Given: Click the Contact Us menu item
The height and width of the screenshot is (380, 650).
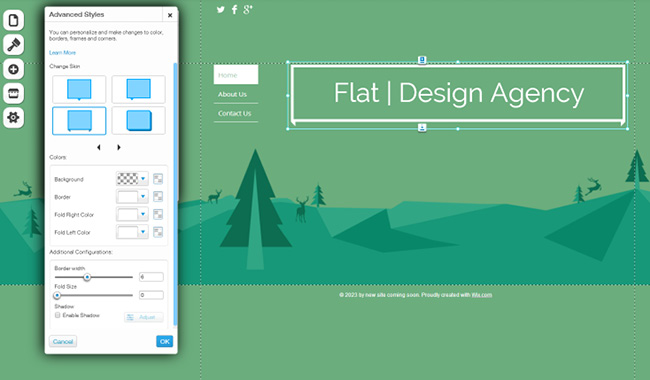Looking at the screenshot, I should pos(235,114).
